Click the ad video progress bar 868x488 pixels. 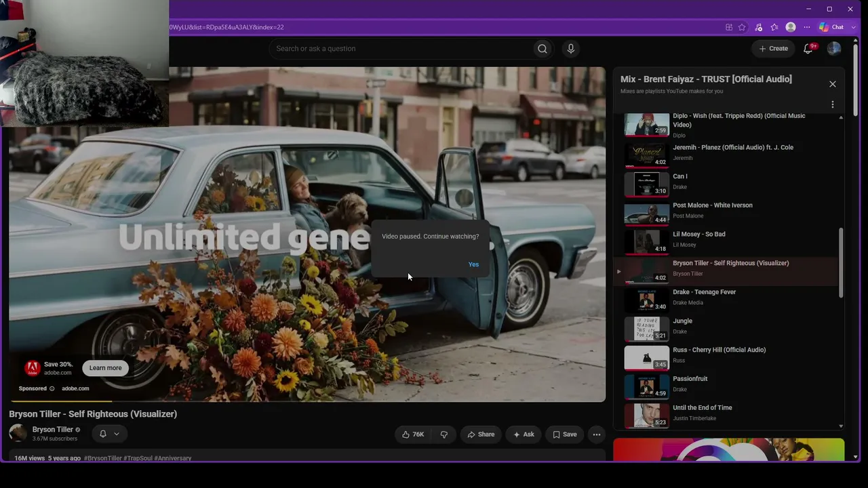tap(307, 401)
